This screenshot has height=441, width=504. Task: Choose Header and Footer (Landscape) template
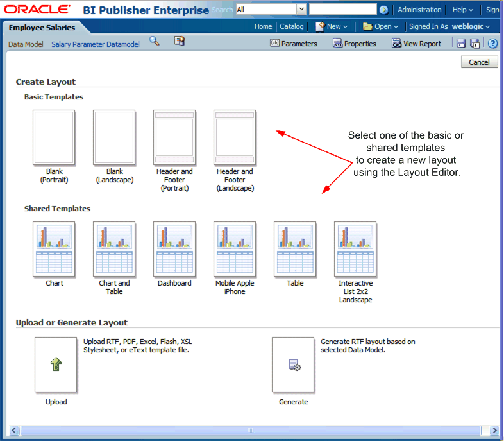[235, 137]
